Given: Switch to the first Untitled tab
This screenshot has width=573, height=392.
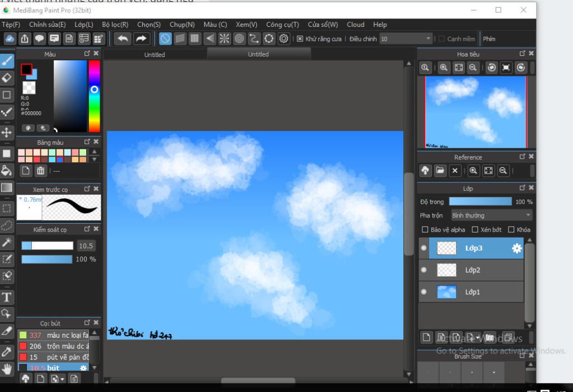Looking at the screenshot, I should pyautogui.click(x=154, y=54).
